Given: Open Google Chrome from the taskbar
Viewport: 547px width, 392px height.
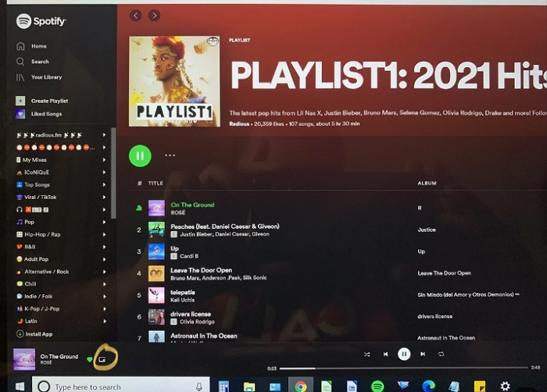Looking at the screenshot, I should [x=301, y=387].
